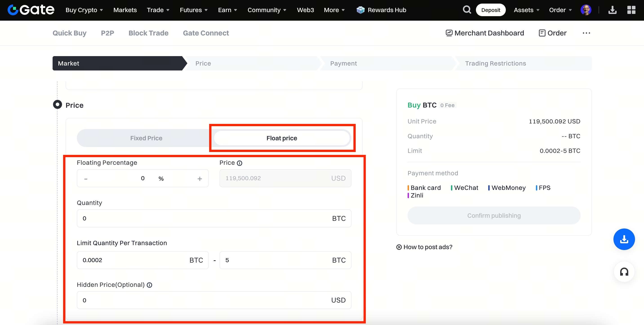Open search with the magnifier icon

[466, 10]
